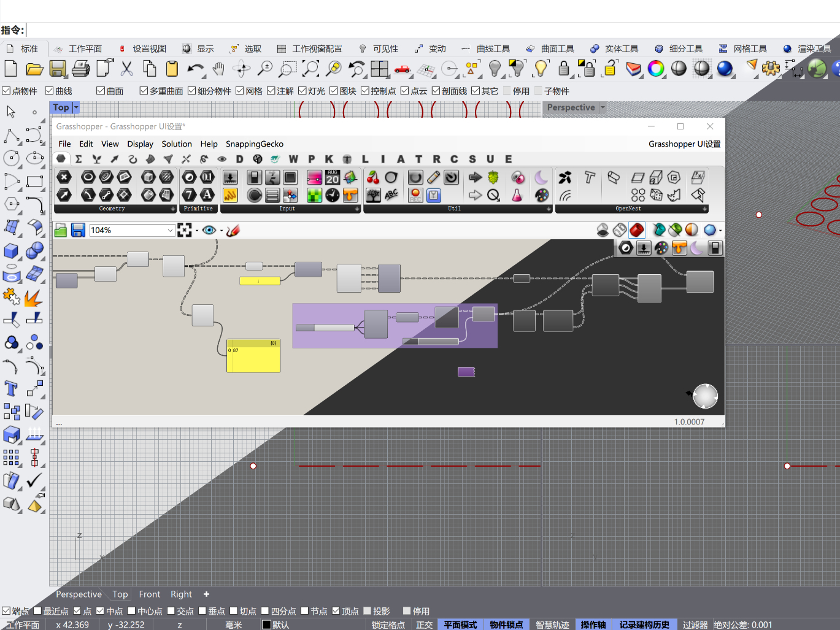Viewport: 840px width, 630px height.
Task: Click 记录建构历史 in status bar
Action: (x=644, y=624)
